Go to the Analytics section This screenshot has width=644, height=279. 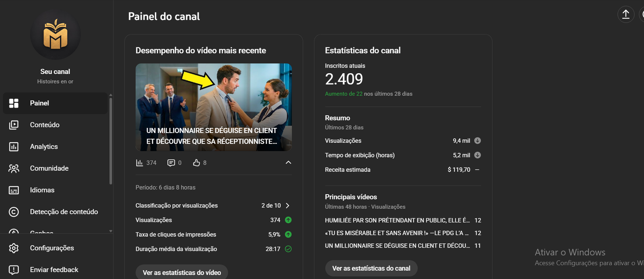tap(55, 147)
